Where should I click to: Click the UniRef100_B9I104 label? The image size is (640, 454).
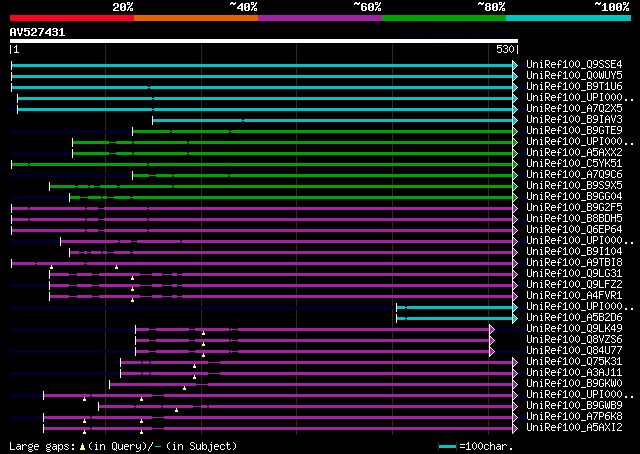[x=574, y=252]
